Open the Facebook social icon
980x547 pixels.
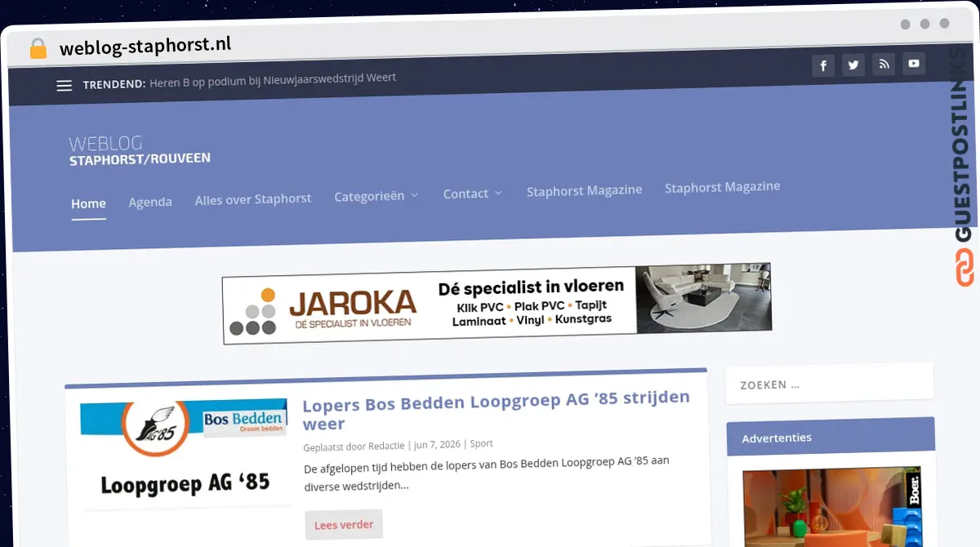point(823,66)
